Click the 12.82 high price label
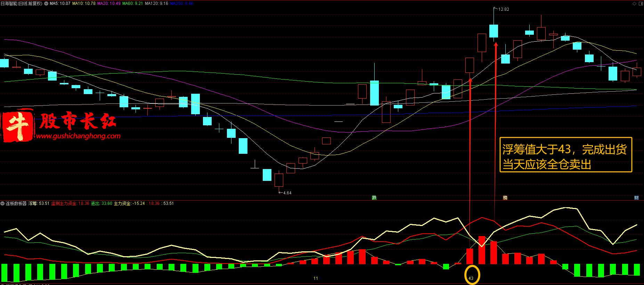 [x=504, y=9]
